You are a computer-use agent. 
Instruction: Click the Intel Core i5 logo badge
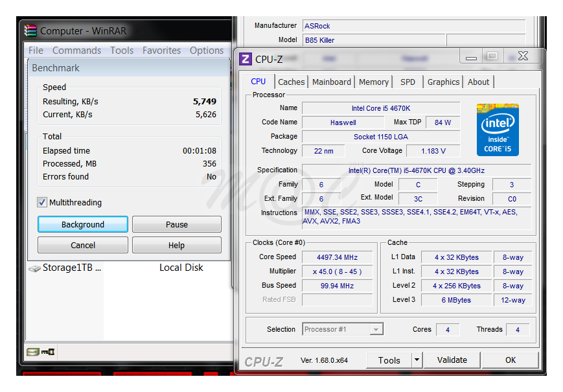click(498, 130)
